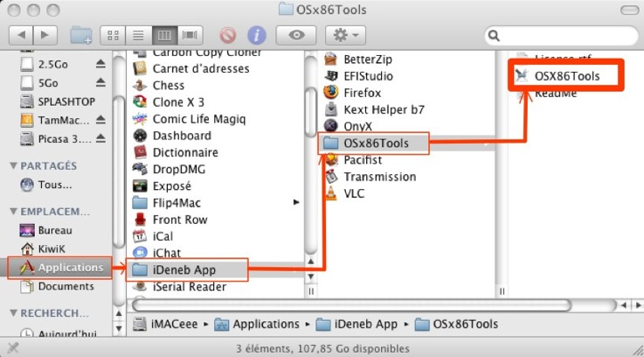This screenshot has width=644, height=357.
Task: Select Kext Helper b7
Action: (x=374, y=109)
